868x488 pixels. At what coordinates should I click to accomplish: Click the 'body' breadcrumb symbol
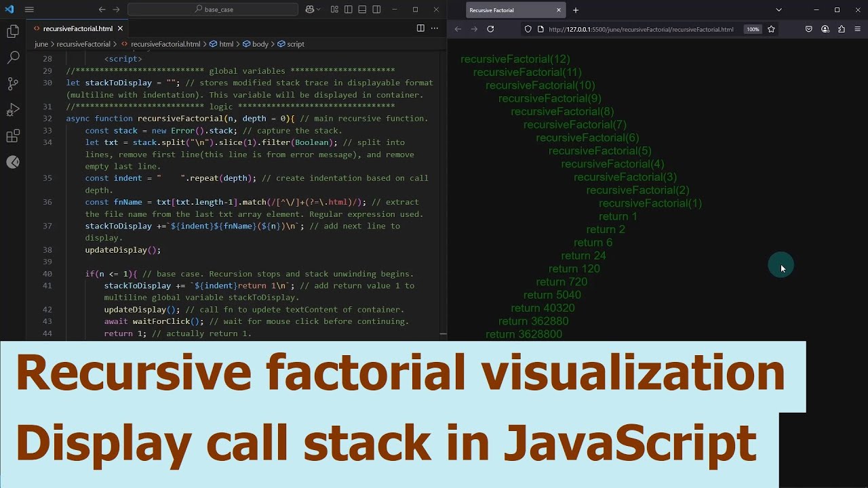pyautogui.click(x=255, y=44)
